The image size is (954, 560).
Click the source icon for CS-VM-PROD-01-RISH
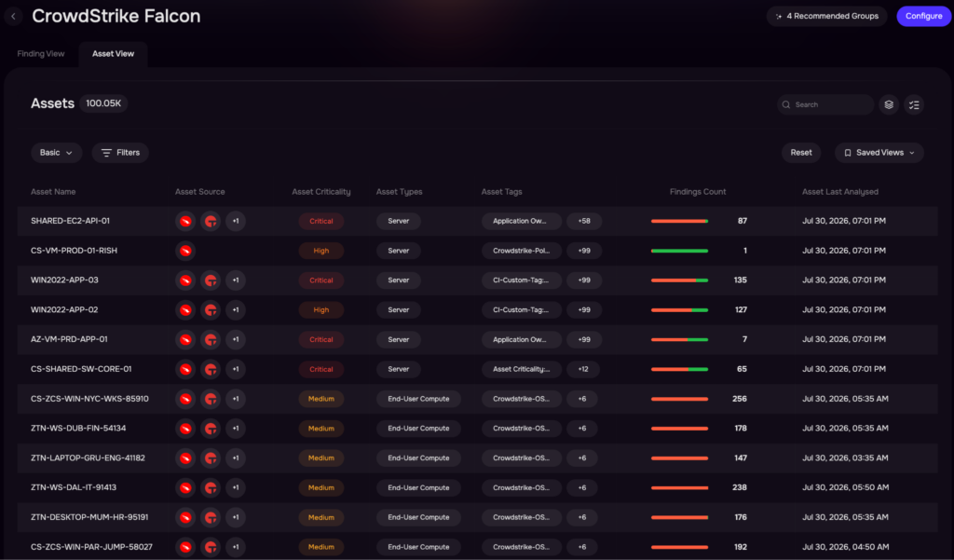(185, 250)
